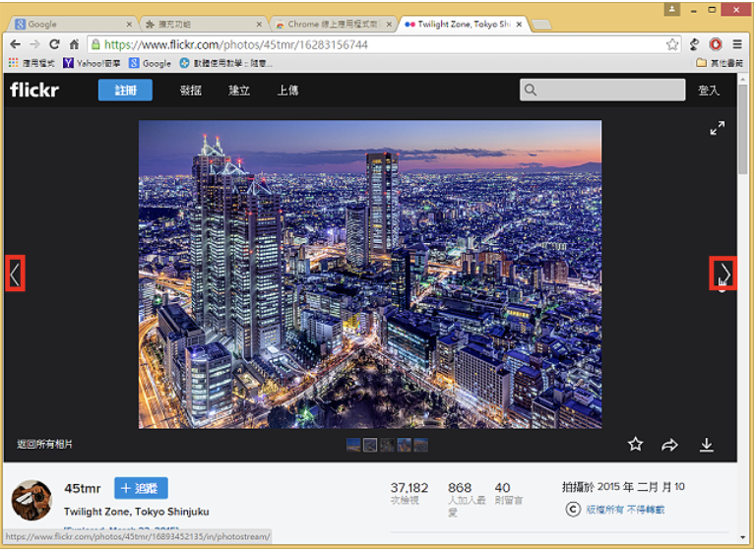This screenshot has width=756, height=551.
Task: Open the Upload item in Flickr header
Action: tap(287, 91)
